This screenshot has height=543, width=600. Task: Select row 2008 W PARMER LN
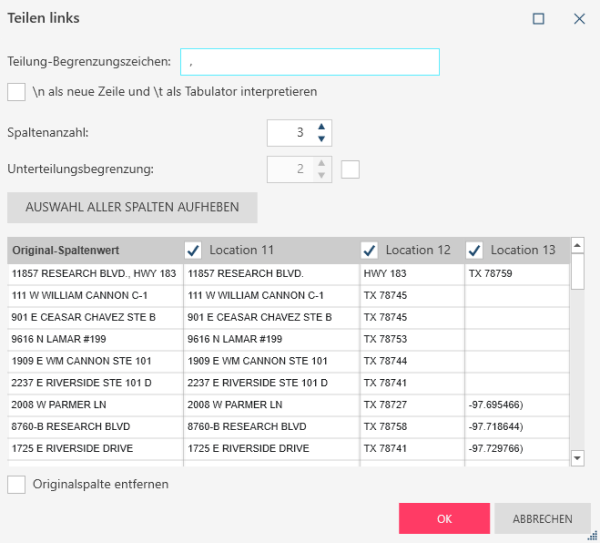95,404
